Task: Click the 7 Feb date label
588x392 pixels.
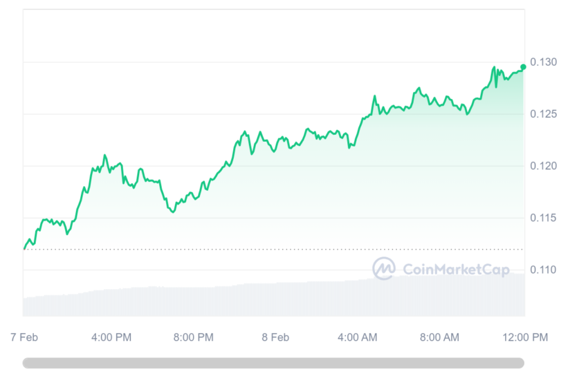Action: [x=24, y=337]
